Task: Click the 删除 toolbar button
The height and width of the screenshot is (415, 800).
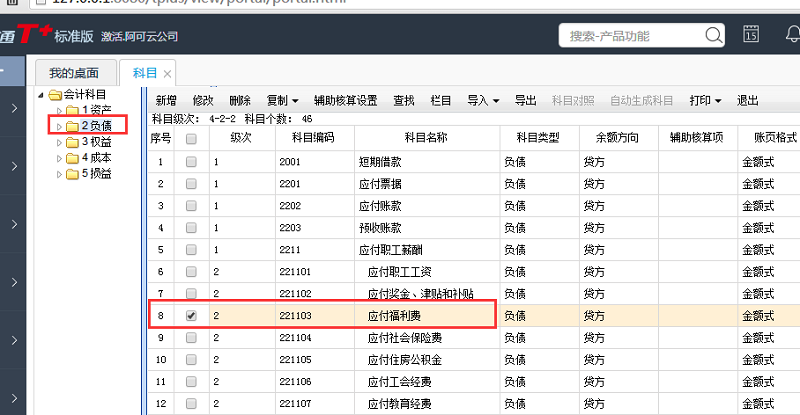Action: click(x=240, y=101)
